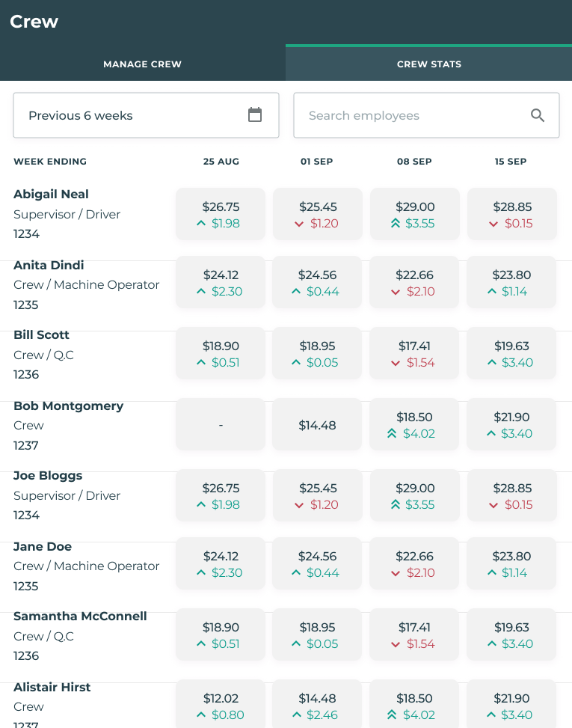Click the magnifying glass search icon
The width and height of the screenshot is (572, 728).
coord(538,115)
